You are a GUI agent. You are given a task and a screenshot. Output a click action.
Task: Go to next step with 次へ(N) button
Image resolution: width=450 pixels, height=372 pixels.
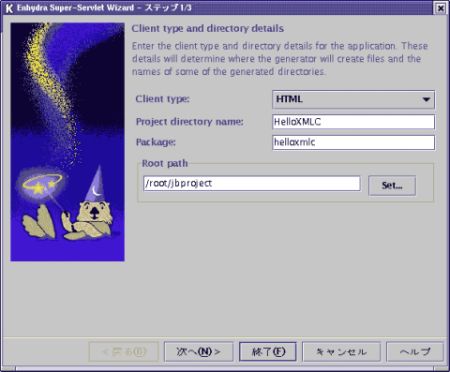(x=198, y=352)
